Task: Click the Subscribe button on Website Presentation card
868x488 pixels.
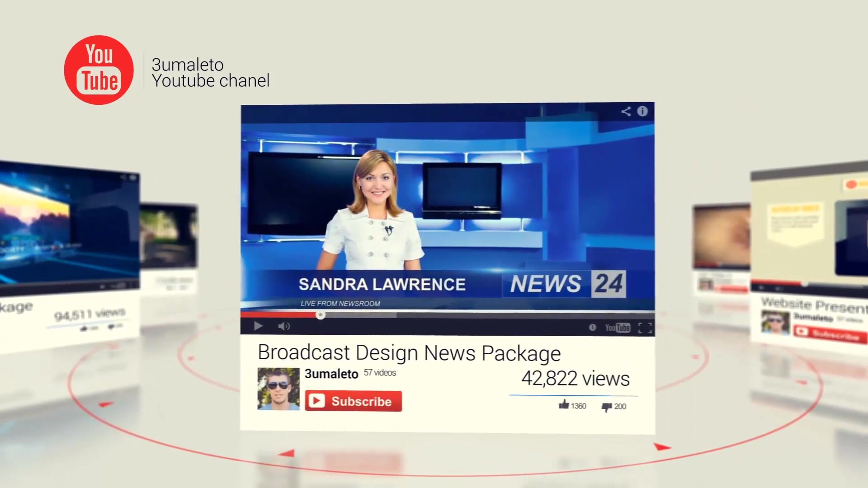Action: [830, 334]
